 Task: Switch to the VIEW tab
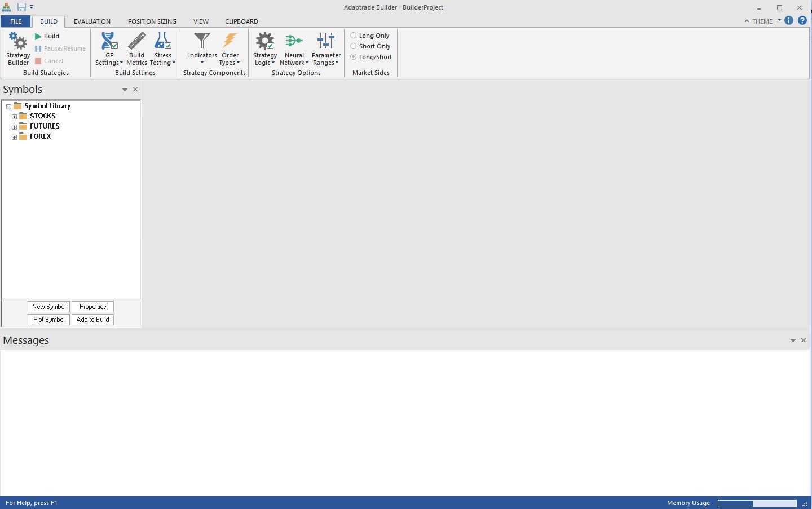coord(201,21)
